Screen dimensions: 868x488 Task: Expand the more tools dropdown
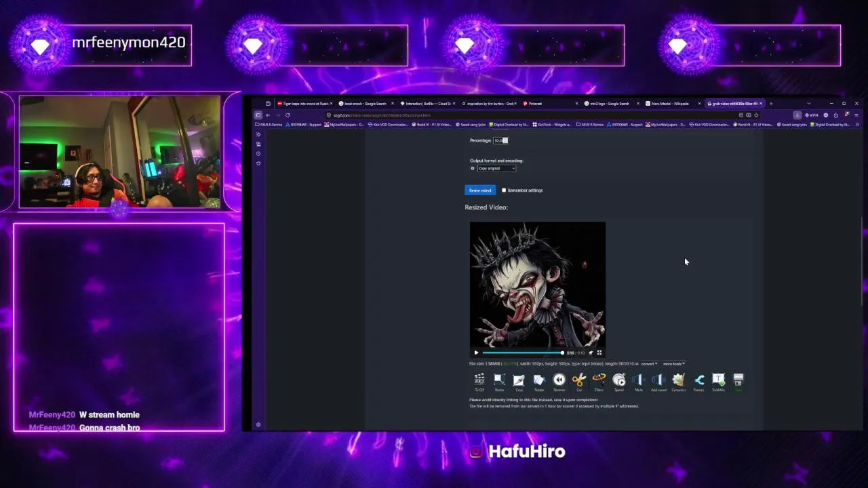pos(673,364)
